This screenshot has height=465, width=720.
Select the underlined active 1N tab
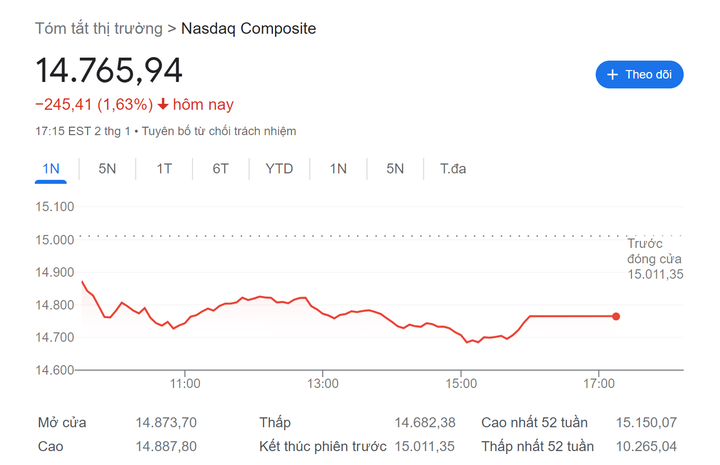pos(51,168)
